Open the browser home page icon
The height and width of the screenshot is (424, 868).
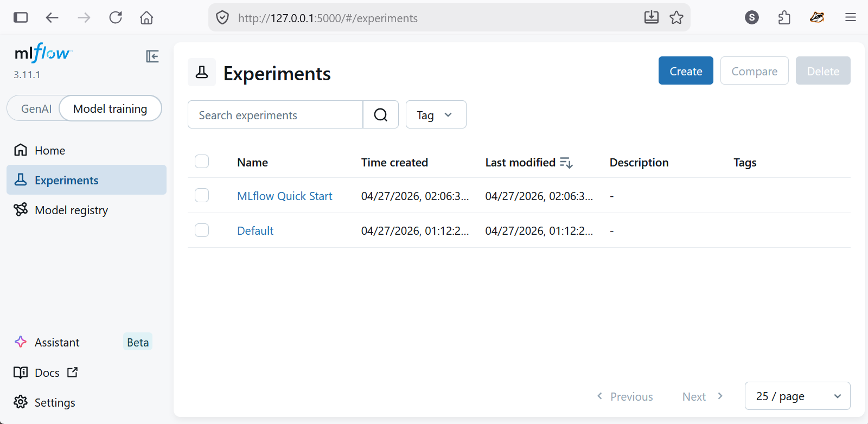click(146, 17)
